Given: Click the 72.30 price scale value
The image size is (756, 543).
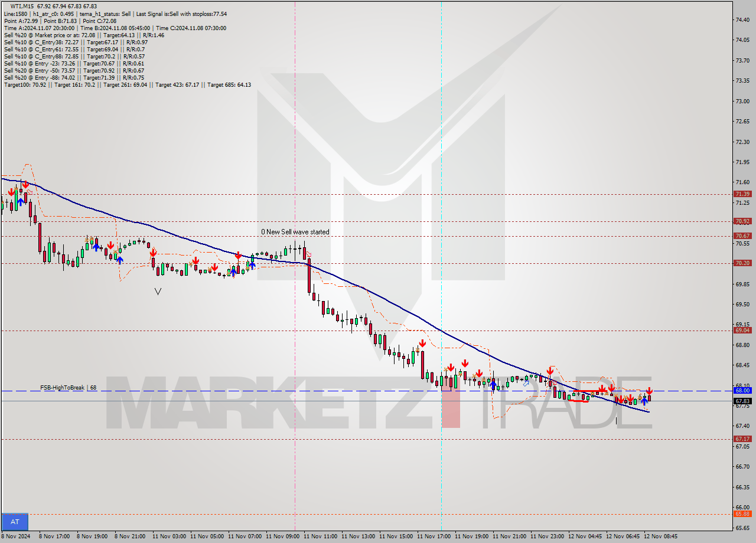Looking at the screenshot, I should (x=742, y=142).
